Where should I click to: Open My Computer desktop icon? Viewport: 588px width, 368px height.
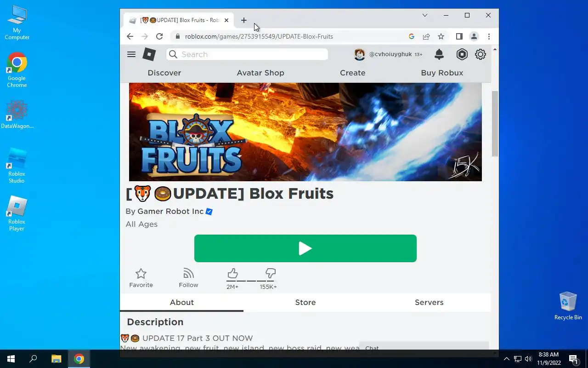click(x=17, y=23)
